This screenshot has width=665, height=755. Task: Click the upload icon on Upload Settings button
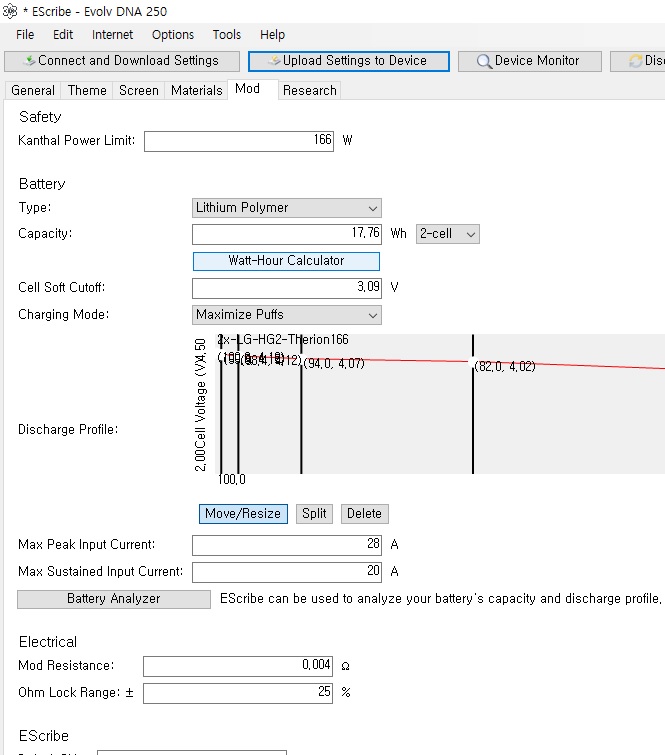pos(275,60)
